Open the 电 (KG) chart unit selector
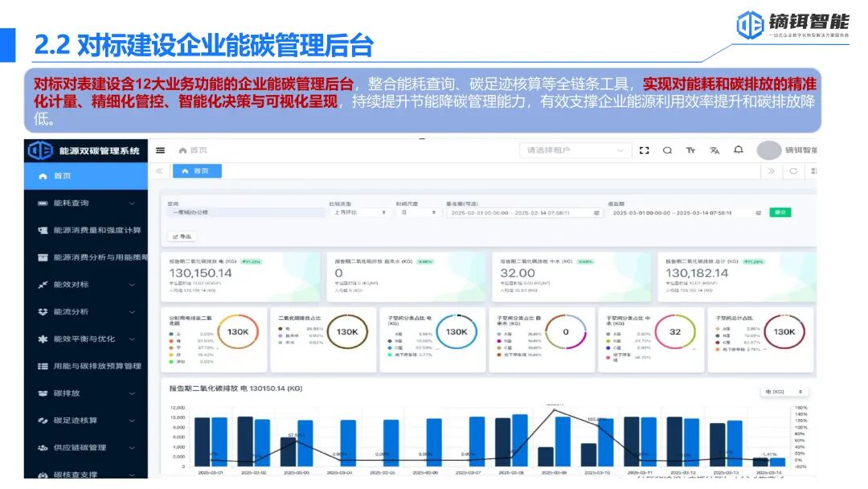Screen dimensions: 868x489 (784, 392)
